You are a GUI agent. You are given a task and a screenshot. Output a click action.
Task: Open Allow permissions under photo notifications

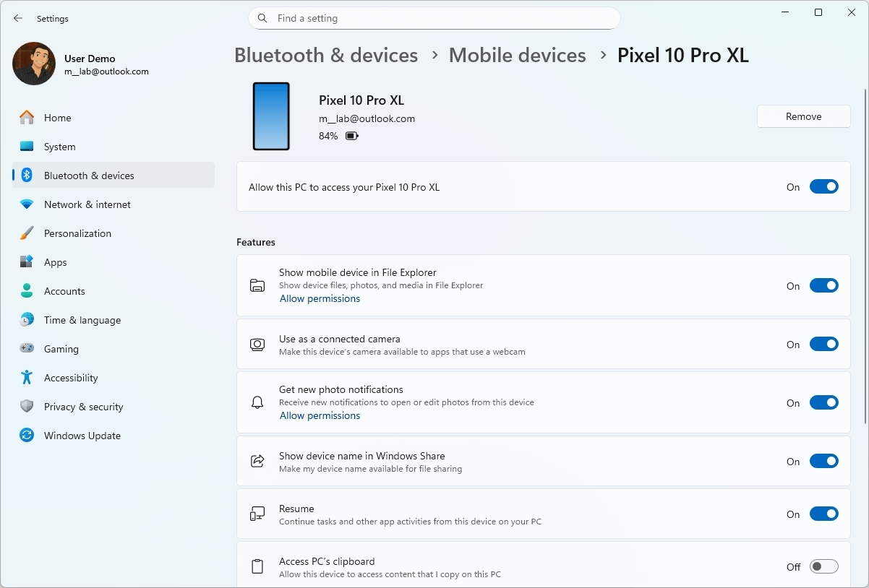coord(320,415)
